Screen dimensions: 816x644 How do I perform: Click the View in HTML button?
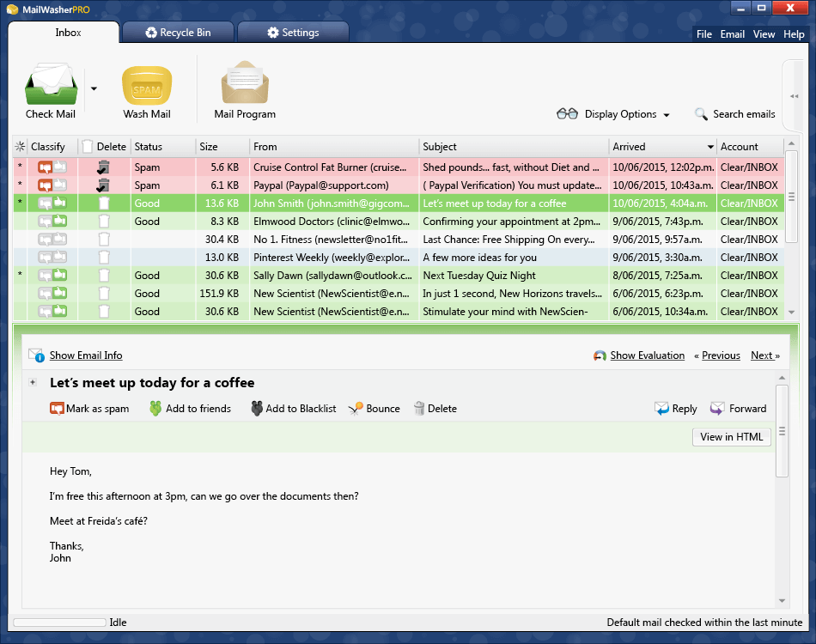(731, 437)
